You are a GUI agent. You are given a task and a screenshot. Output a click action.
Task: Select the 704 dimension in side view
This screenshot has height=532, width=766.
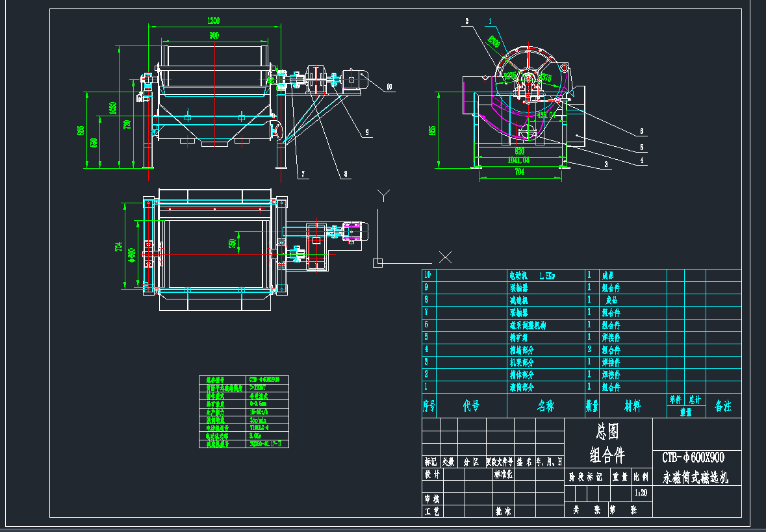tap(519, 172)
